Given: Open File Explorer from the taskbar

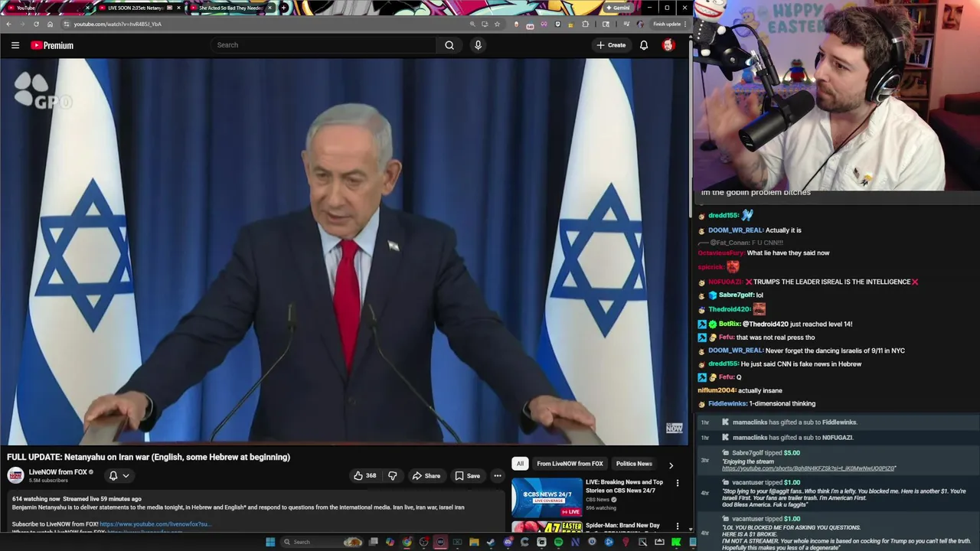Looking at the screenshot, I should pos(474,542).
